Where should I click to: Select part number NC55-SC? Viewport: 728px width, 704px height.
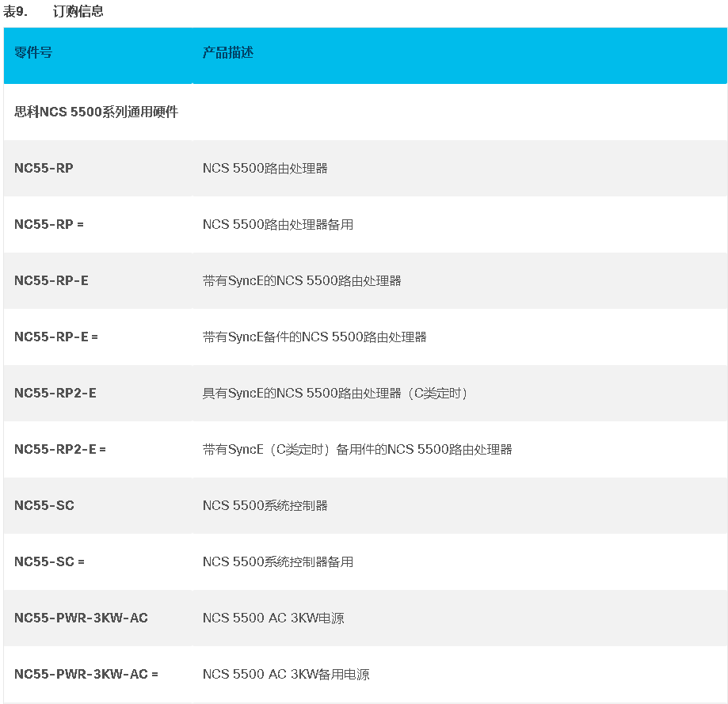tap(44, 505)
